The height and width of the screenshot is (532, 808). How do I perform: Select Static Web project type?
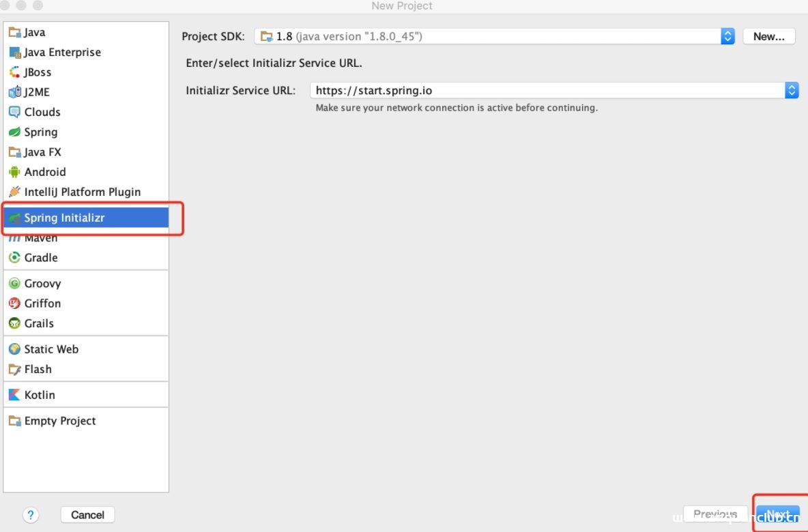(51, 349)
